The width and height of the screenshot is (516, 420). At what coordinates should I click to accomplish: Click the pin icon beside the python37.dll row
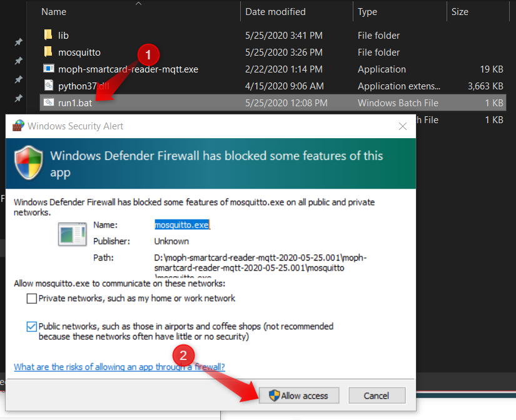tap(19, 98)
